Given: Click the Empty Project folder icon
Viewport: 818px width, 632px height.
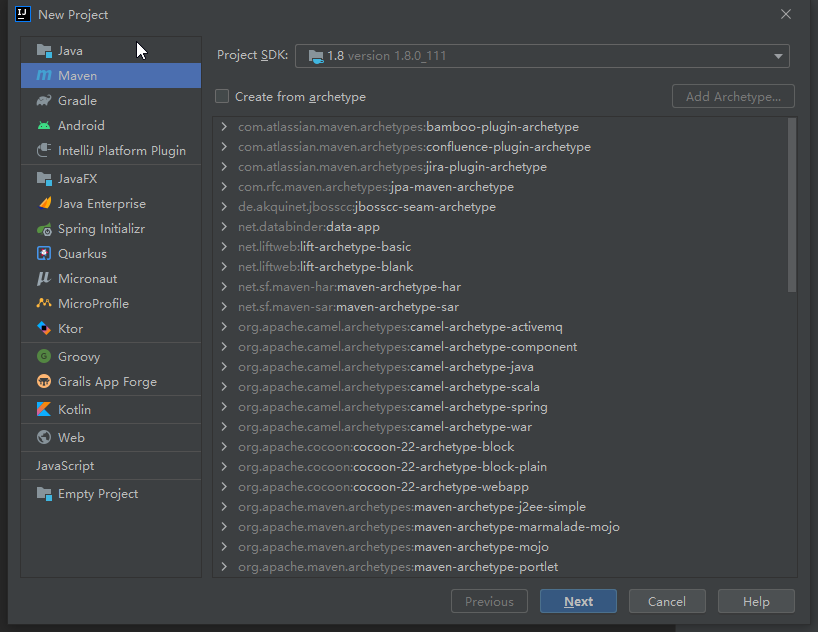Looking at the screenshot, I should (44, 494).
